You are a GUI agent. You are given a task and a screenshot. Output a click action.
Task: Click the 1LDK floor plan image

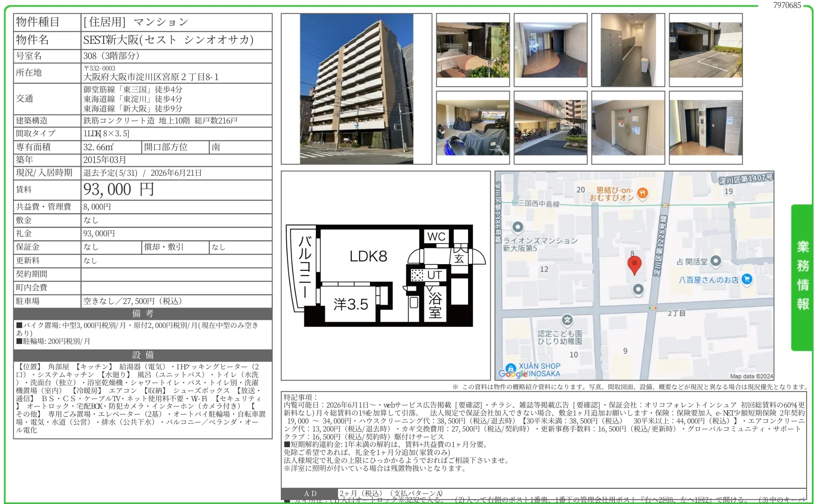click(385, 276)
